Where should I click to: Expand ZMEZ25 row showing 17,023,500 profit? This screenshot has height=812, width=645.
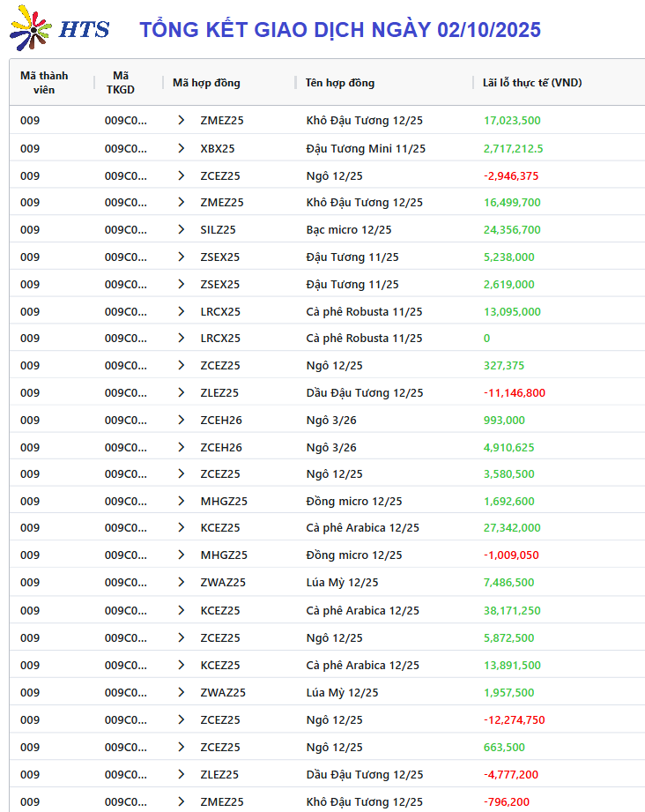tap(182, 121)
